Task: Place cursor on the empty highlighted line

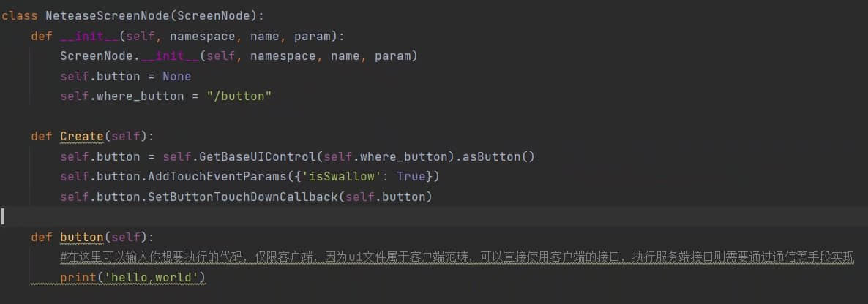Action: [x=434, y=216]
